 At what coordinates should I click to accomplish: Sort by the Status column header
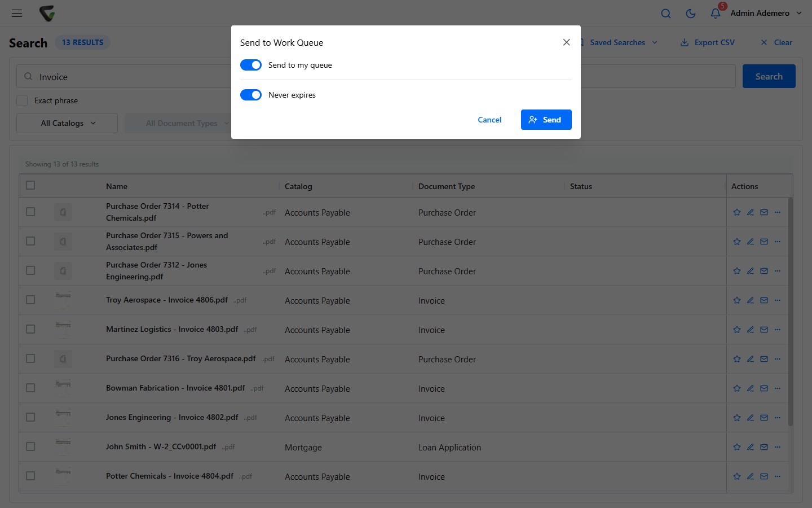(581, 186)
